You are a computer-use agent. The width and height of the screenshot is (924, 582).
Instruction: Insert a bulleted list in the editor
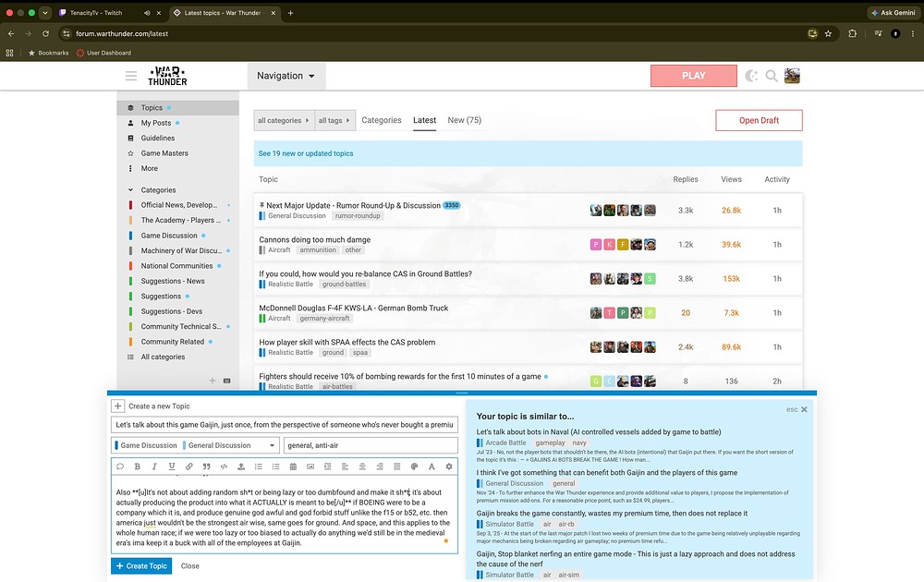click(258, 466)
